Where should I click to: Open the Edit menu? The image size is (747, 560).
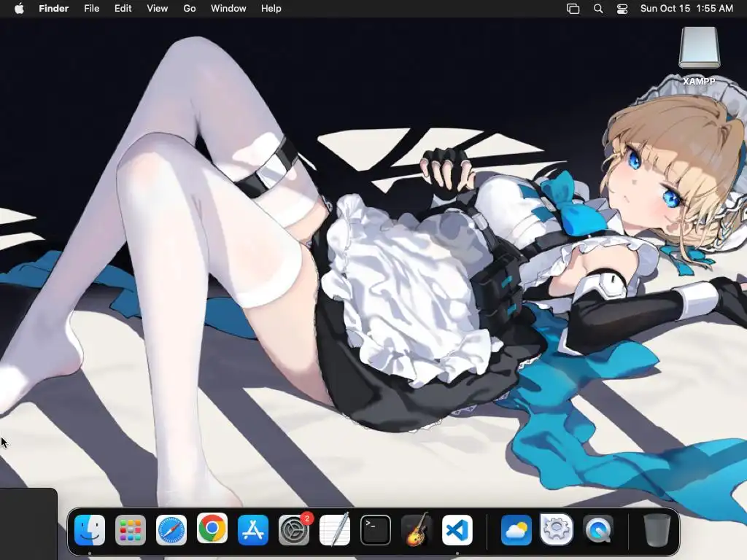tap(123, 9)
